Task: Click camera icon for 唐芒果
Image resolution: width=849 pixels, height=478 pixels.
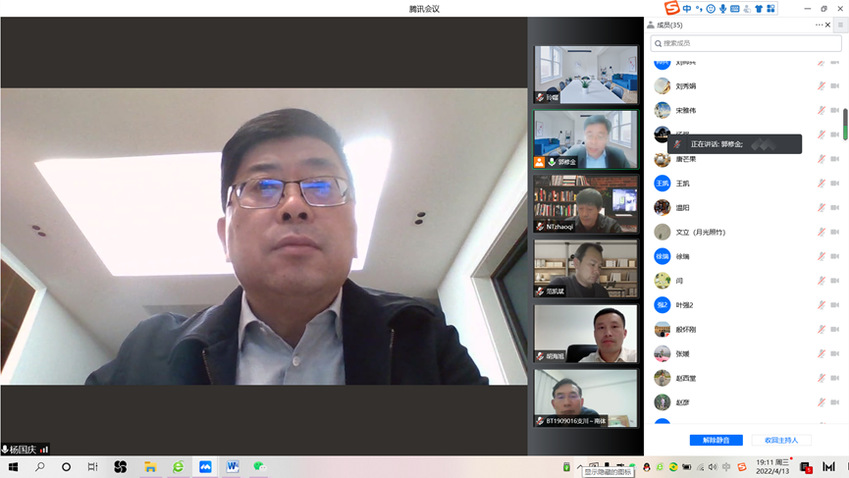Action: pos(835,159)
